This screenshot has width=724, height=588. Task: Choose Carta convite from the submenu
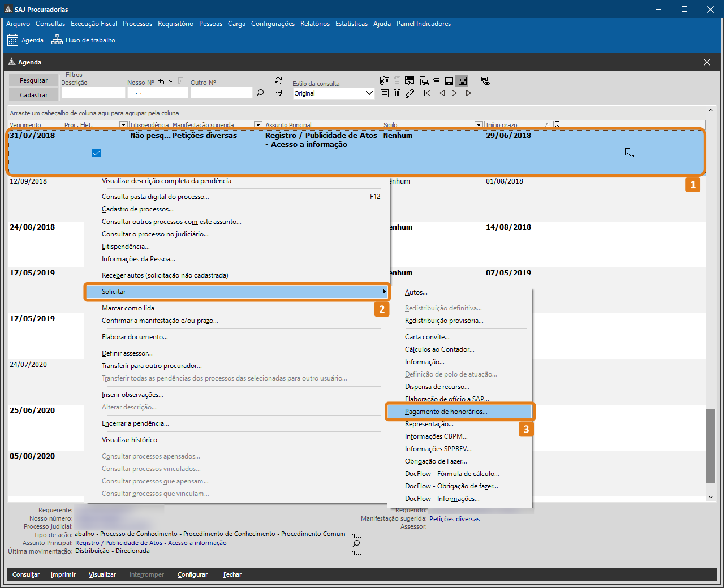427,337
